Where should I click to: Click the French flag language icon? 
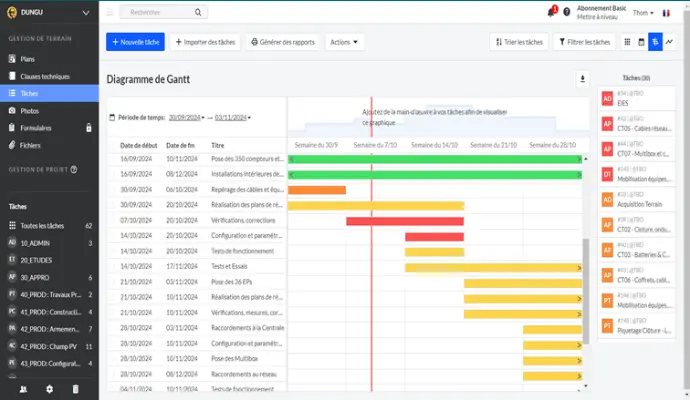click(x=666, y=13)
